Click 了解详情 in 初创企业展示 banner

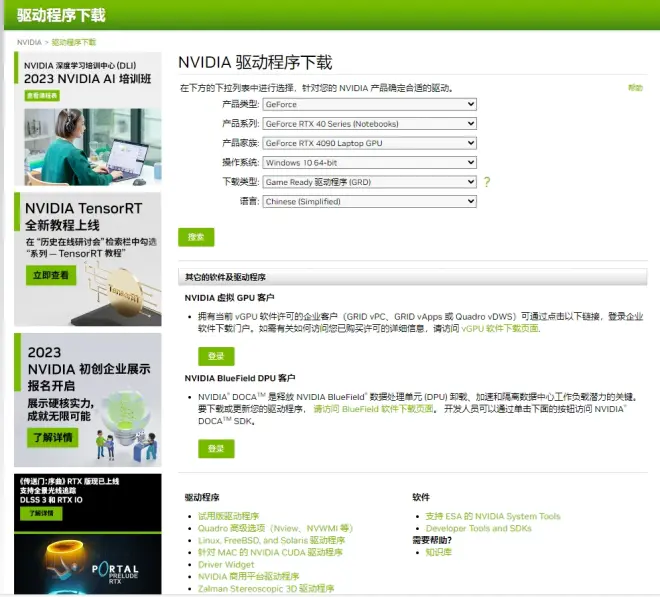coord(53,438)
